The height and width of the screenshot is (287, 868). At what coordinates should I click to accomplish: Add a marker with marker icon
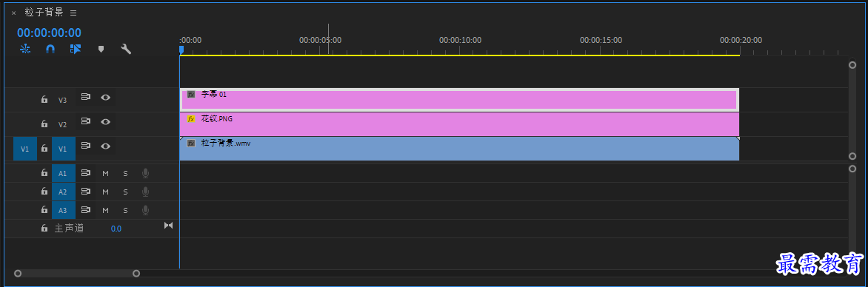(x=101, y=50)
